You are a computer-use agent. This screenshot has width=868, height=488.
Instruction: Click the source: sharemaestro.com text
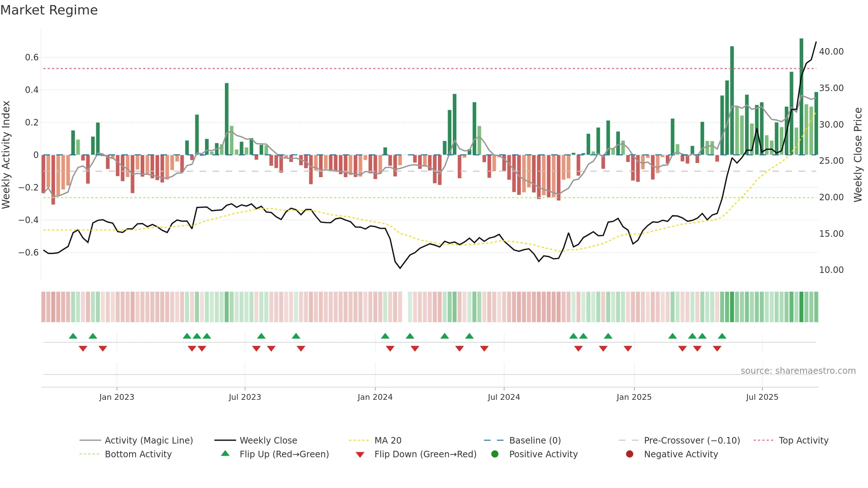click(x=798, y=371)
